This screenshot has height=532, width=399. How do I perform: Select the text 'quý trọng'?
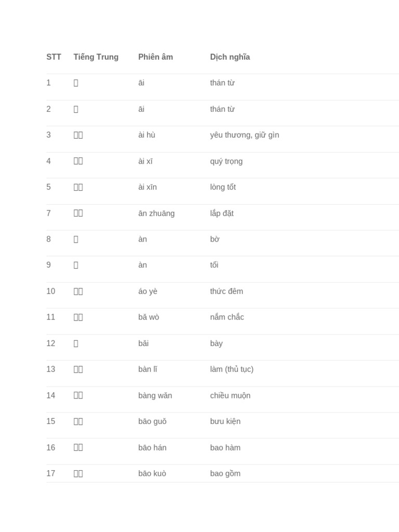pos(227,161)
